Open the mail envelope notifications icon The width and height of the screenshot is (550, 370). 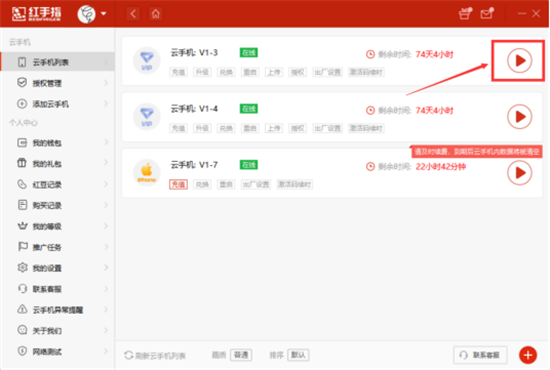pyautogui.click(x=487, y=14)
